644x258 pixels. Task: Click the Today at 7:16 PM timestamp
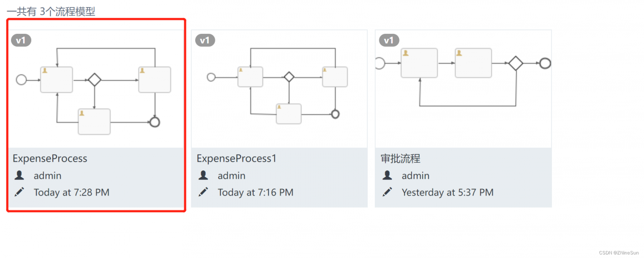click(256, 192)
